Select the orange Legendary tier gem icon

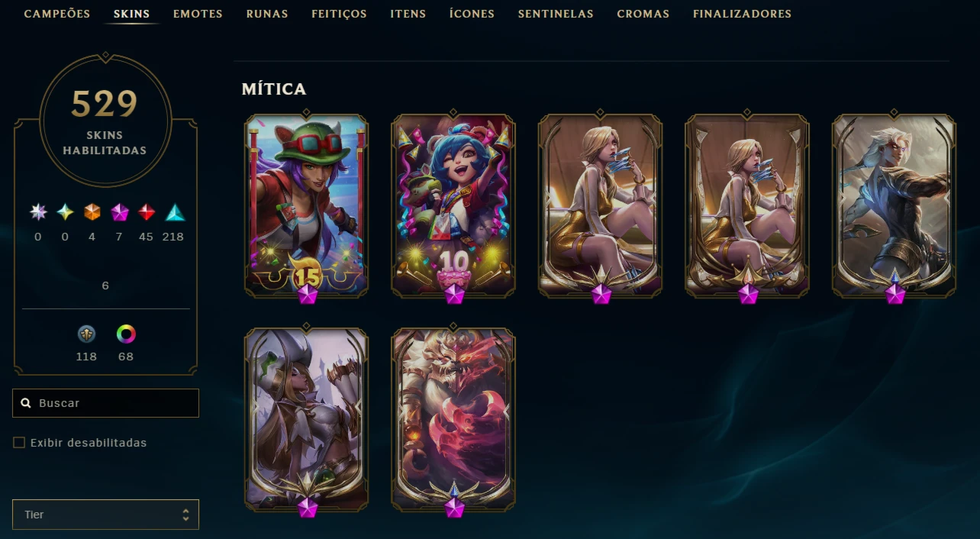92,212
